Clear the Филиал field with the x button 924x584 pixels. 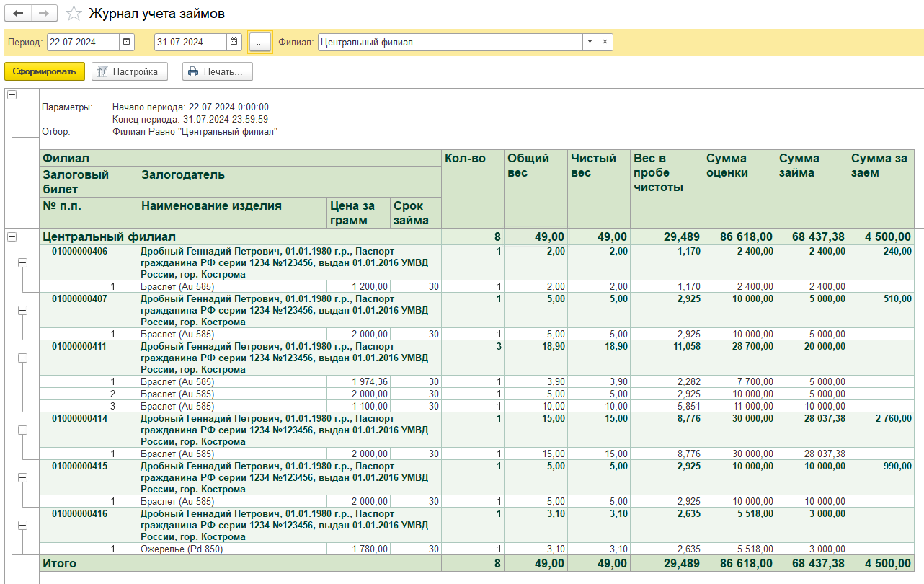[x=605, y=42]
